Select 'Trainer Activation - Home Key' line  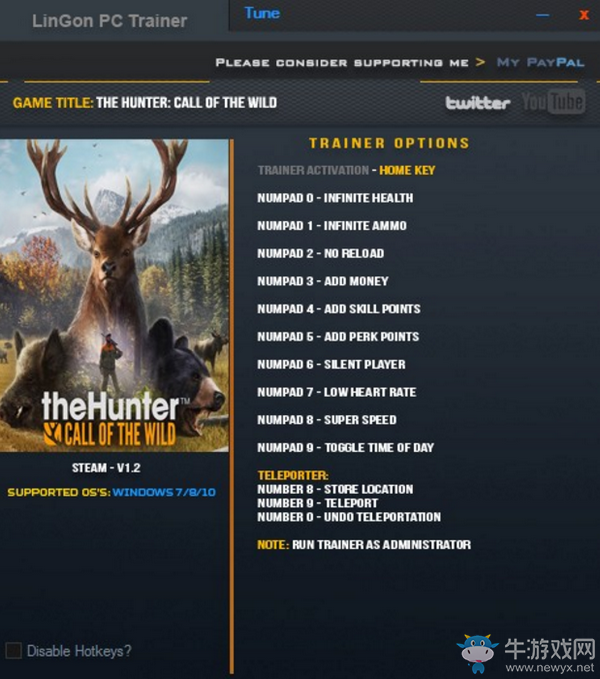346,170
